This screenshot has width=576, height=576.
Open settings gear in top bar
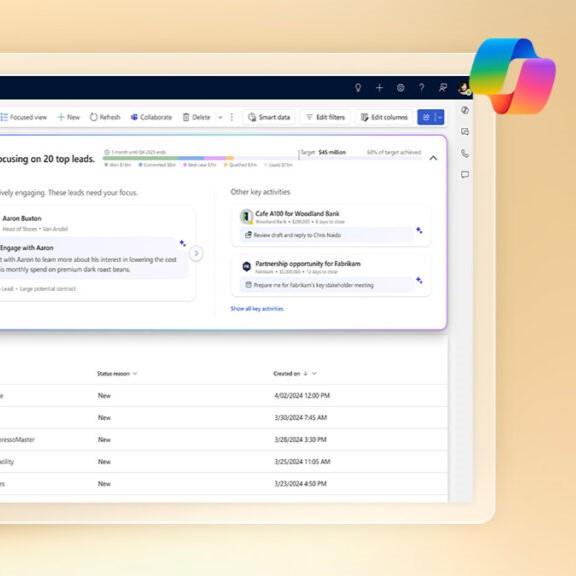pos(400,88)
